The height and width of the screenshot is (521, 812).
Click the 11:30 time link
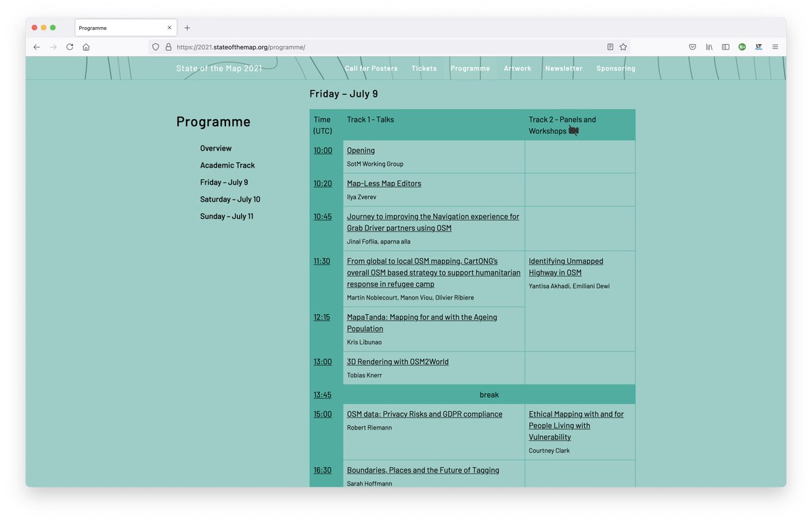coord(322,261)
